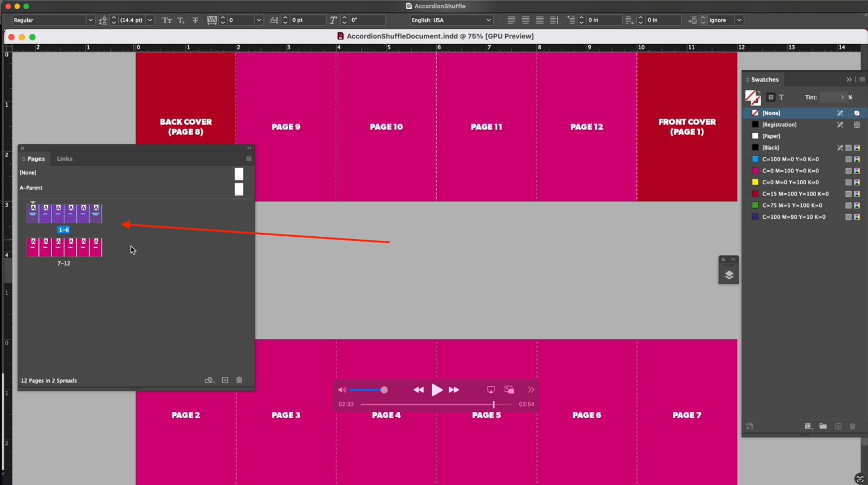This screenshot has height=485, width=868.
Task: Open the font size dropdown arrow
Action: pos(150,19)
